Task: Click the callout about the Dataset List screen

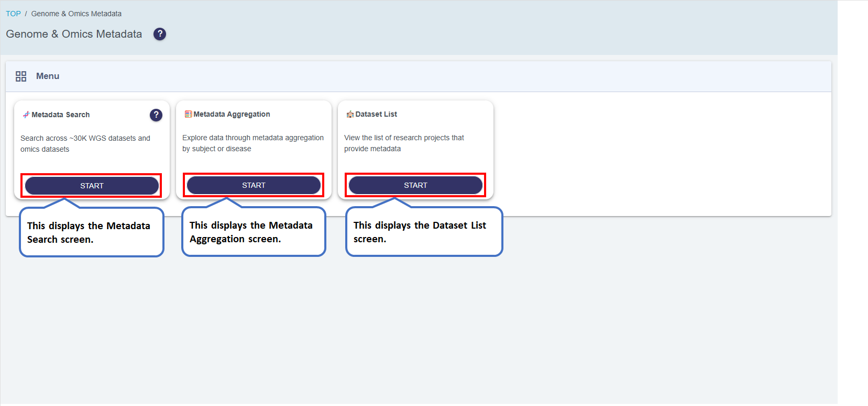Action: 424,232
